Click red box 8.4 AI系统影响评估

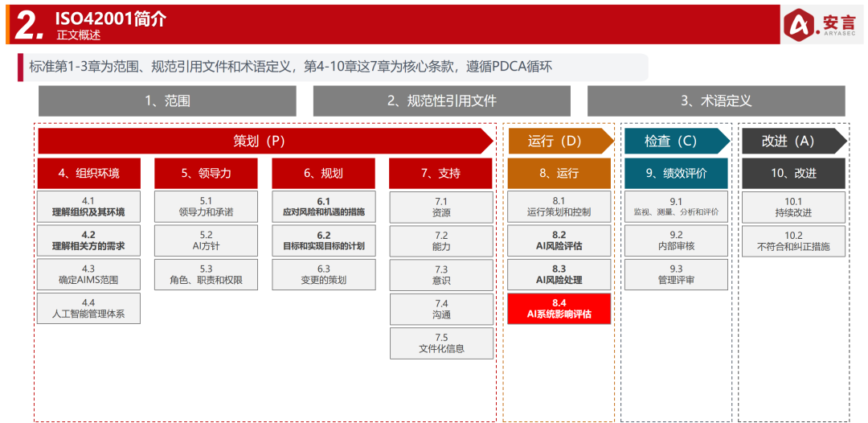point(559,308)
